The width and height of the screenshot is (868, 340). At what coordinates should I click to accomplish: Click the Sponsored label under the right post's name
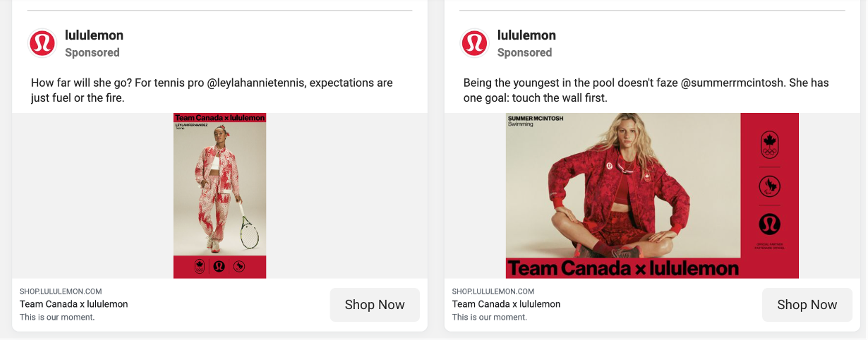[x=524, y=52]
